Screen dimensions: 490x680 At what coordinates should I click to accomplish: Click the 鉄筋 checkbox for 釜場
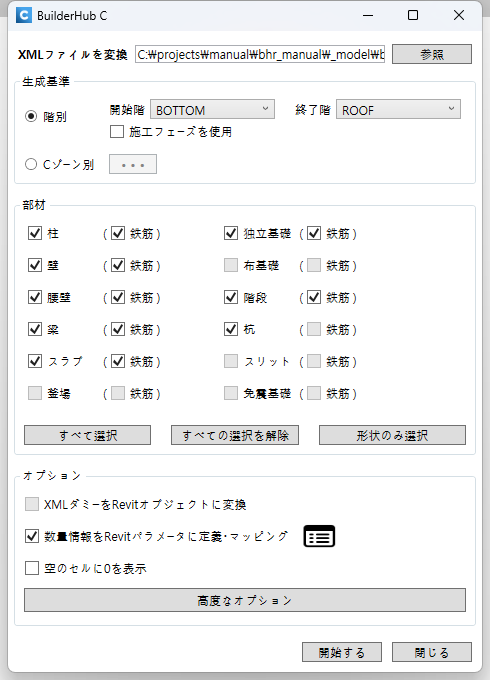118,393
